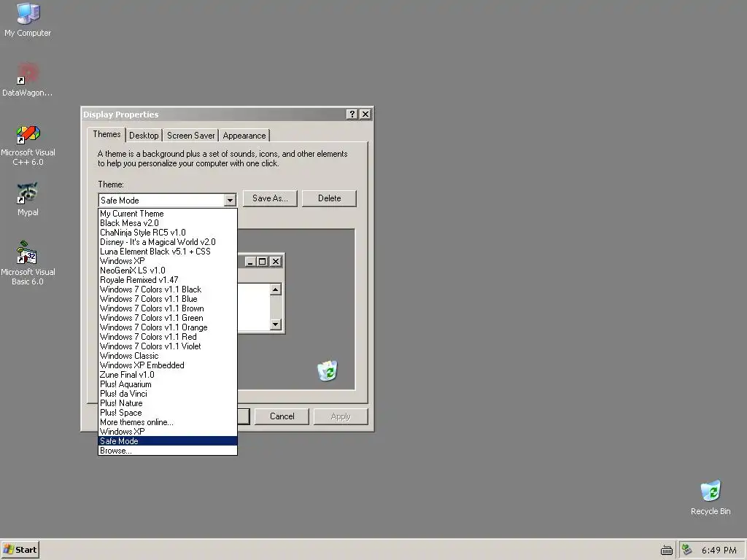Choose Windows Classic theme
The height and width of the screenshot is (560, 747).
168,356
